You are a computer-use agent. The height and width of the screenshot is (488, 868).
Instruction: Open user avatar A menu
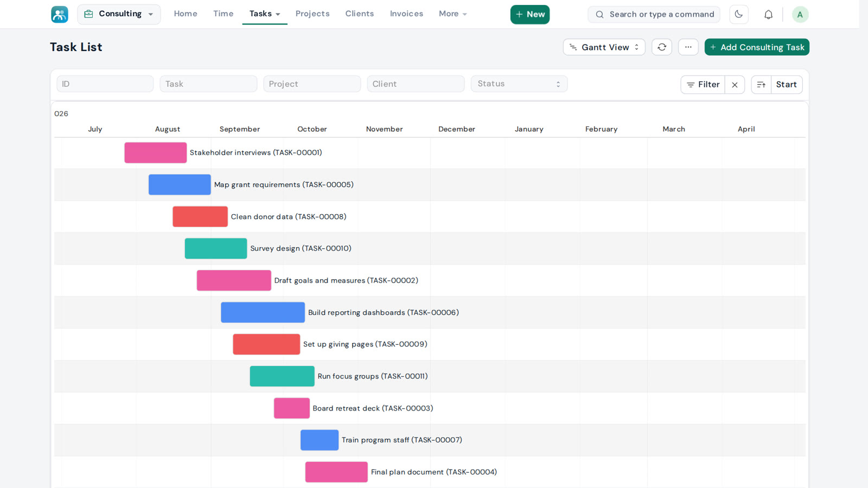[800, 15]
